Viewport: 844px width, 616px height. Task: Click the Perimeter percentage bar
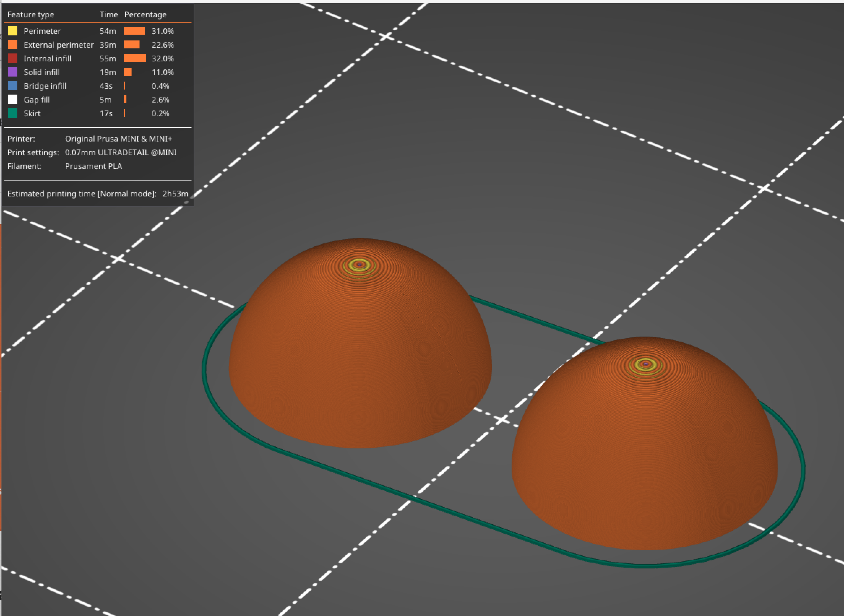(x=135, y=31)
